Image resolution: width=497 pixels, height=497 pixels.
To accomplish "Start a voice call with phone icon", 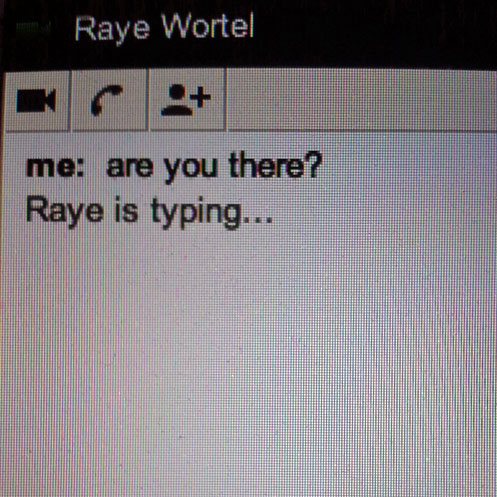I will [x=109, y=100].
